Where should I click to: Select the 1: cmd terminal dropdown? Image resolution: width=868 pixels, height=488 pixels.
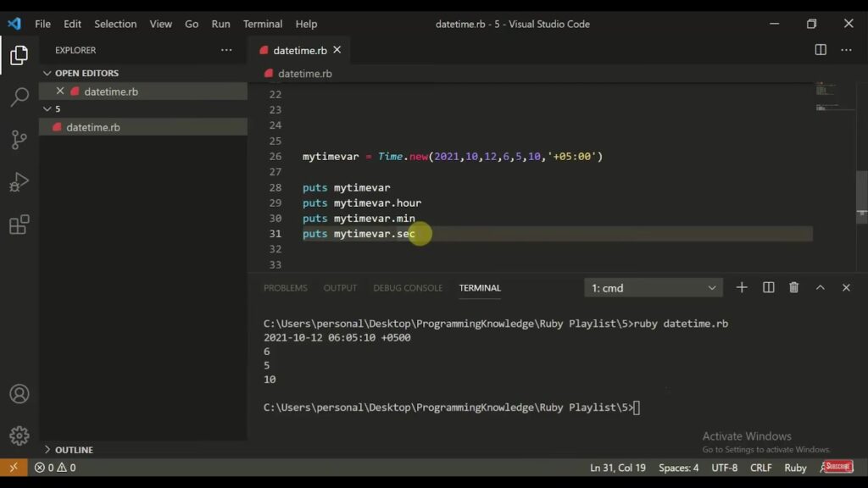(x=654, y=288)
